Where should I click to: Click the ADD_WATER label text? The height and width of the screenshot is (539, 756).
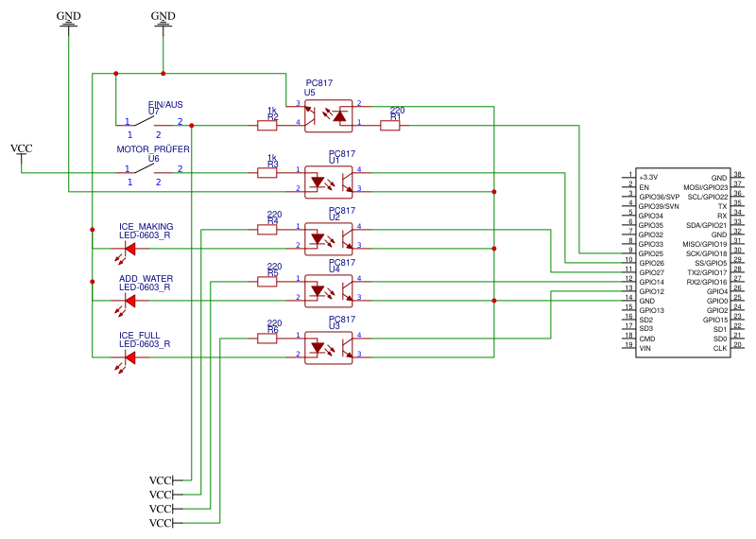click(146, 278)
